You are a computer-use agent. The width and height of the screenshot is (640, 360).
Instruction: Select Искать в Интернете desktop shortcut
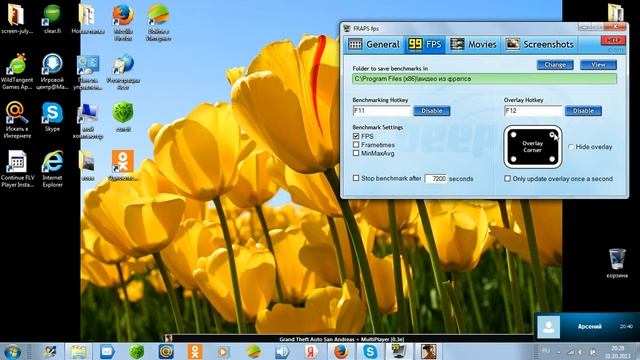pos(17,120)
